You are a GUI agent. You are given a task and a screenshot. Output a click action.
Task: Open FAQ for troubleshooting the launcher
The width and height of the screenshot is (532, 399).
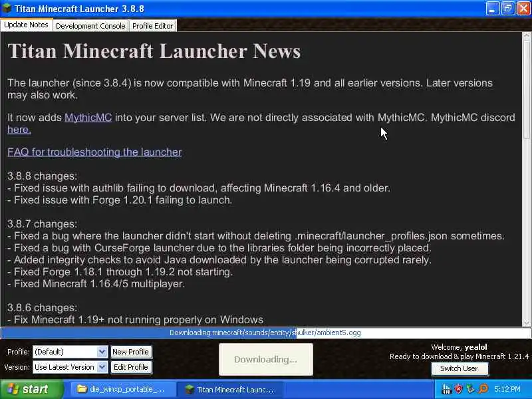click(x=94, y=152)
